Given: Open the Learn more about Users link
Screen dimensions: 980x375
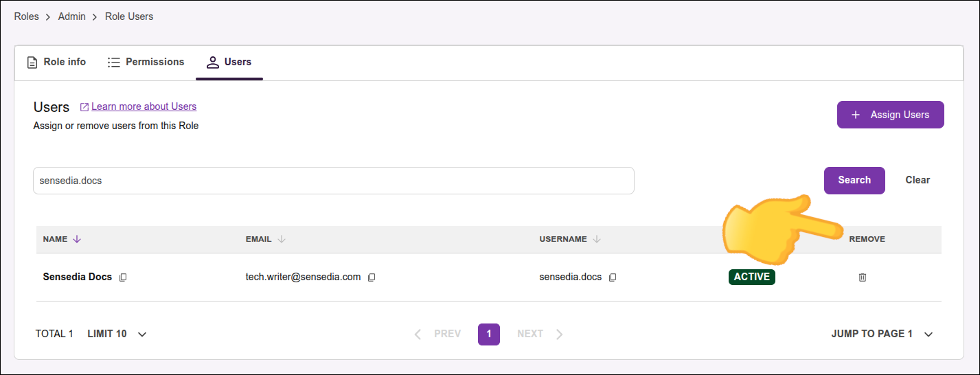Looking at the screenshot, I should [144, 106].
